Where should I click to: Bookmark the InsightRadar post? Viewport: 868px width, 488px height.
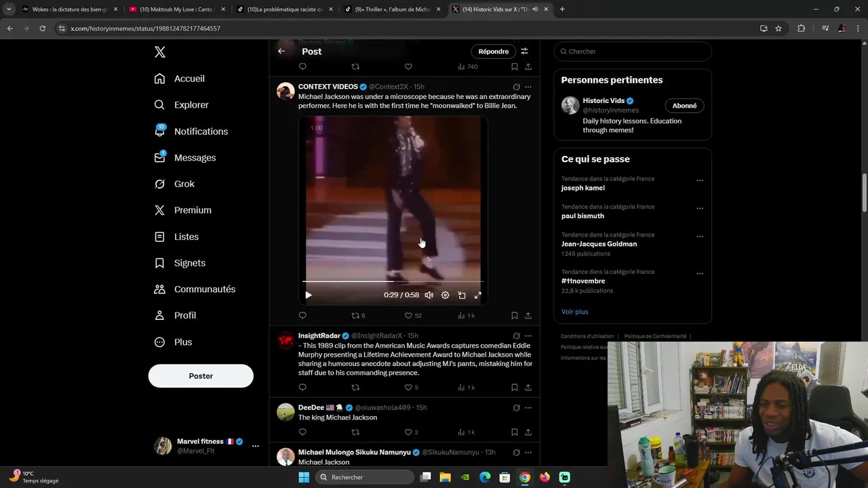[x=515, y=388]
